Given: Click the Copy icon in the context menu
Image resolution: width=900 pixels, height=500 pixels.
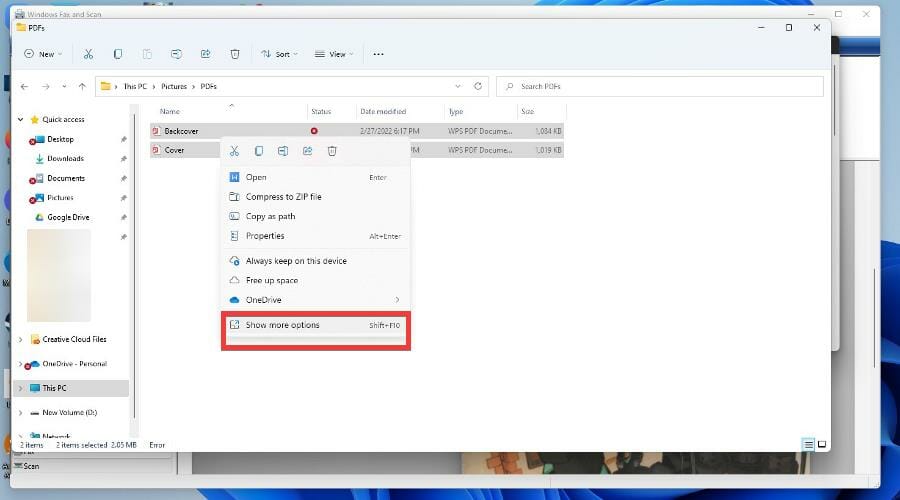Looking at the screenshot, I should 259,151.
